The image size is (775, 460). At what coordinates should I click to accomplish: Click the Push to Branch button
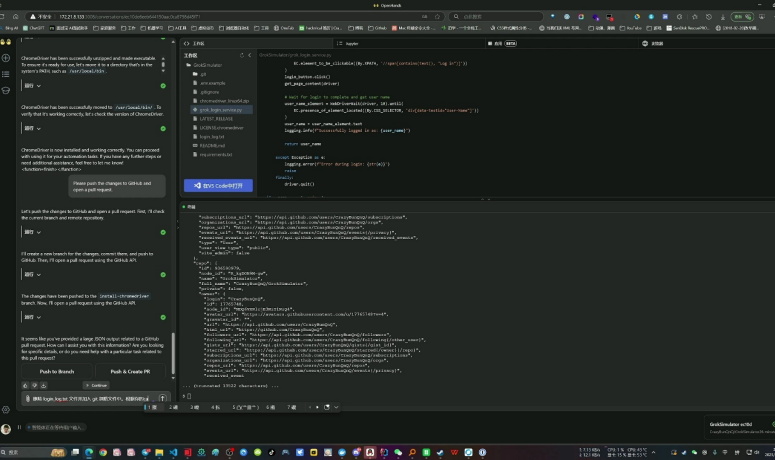pos(57,371)
